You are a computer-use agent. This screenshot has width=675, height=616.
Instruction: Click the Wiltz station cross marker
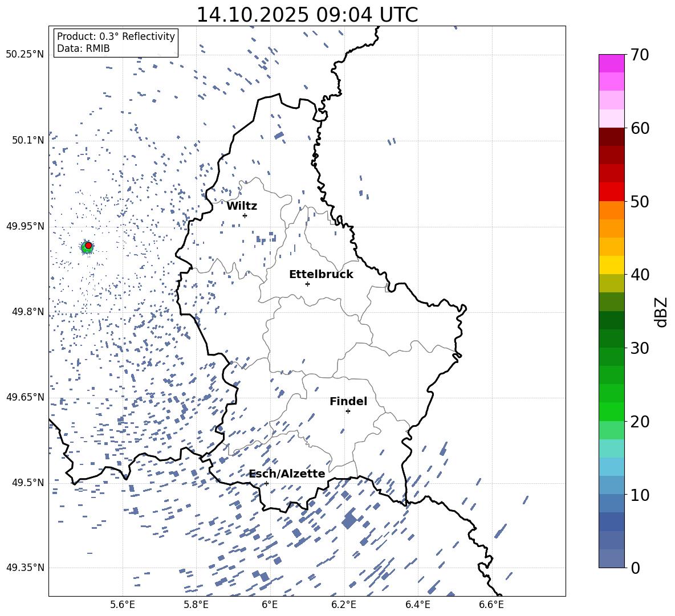pyautogui.click(x=245, y=215)
